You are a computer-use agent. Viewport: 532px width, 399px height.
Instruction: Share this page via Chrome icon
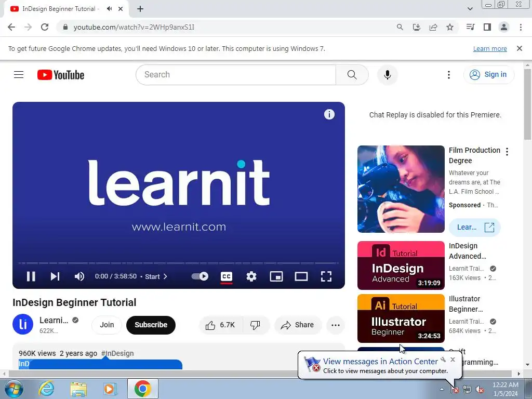(433, 27)
